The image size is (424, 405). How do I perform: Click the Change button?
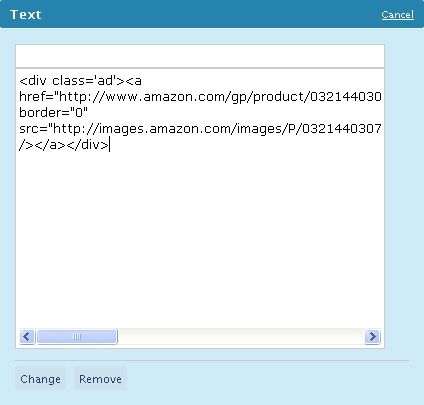point(40,378)
